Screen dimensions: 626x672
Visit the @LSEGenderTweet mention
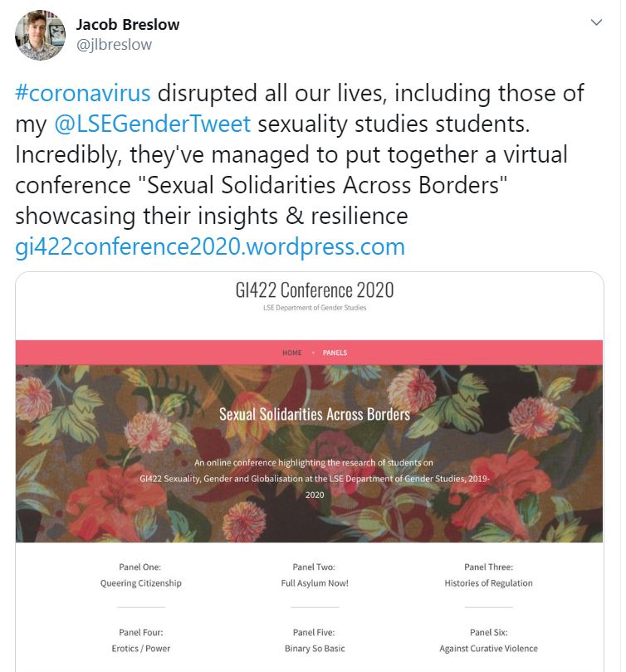coord(152,124)
